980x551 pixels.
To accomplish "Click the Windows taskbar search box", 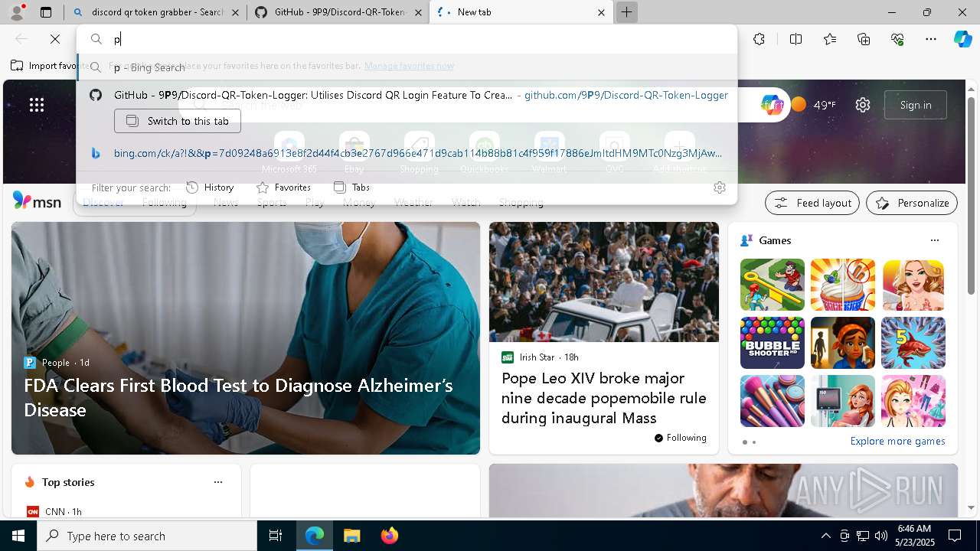I will pyautogui.click(x=147, y=536).
